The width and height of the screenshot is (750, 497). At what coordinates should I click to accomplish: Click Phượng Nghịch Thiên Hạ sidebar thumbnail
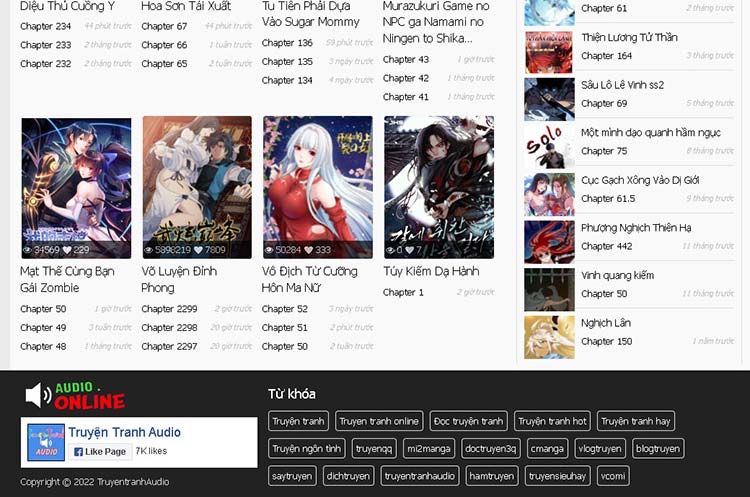pyautogui.click(x=549, y=242)
